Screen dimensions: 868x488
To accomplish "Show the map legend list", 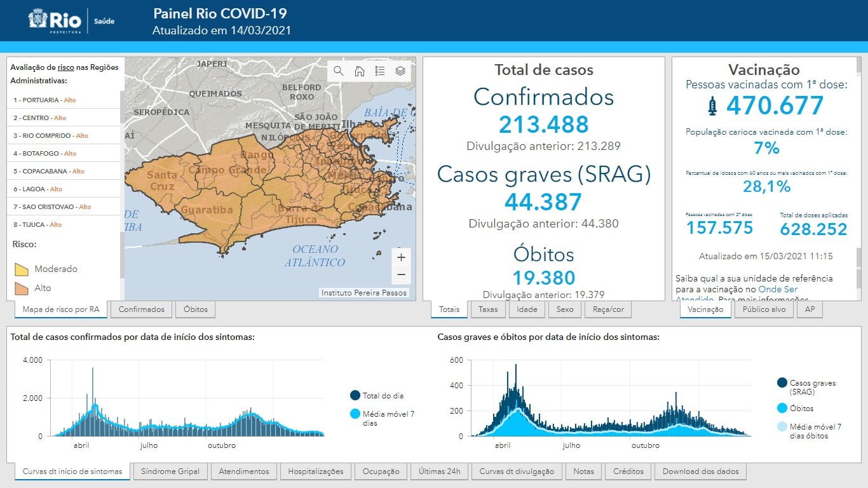I will pos(380,71).
